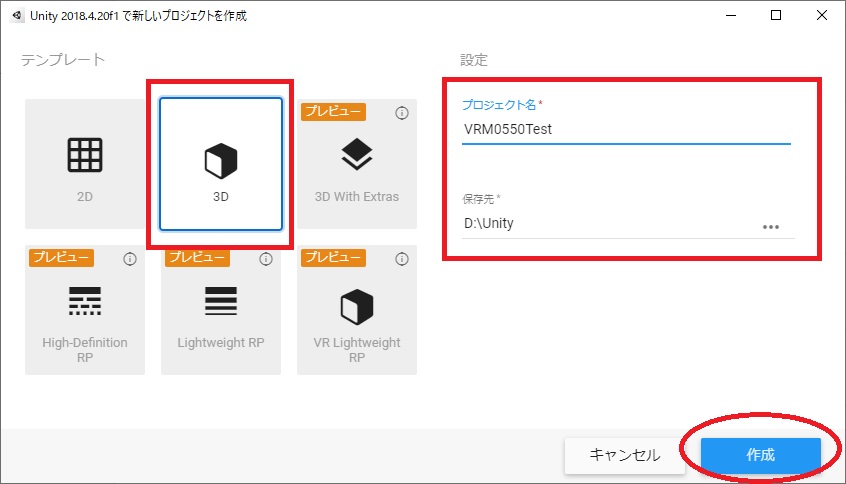The width and height of the screenshot is (846, 484).
Task: Choose the VR Lightweight RP template
Action: point(357,310)
